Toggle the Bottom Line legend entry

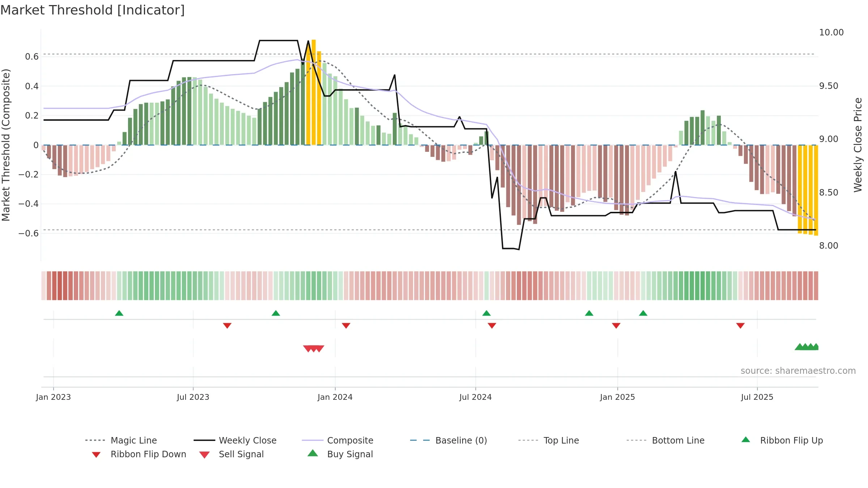point(665,440)
